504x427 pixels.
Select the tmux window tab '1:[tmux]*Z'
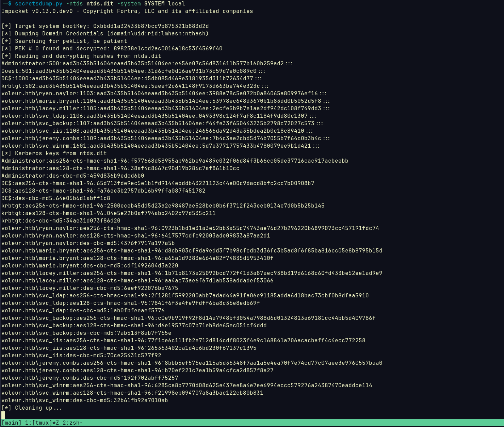pos(42,423)
